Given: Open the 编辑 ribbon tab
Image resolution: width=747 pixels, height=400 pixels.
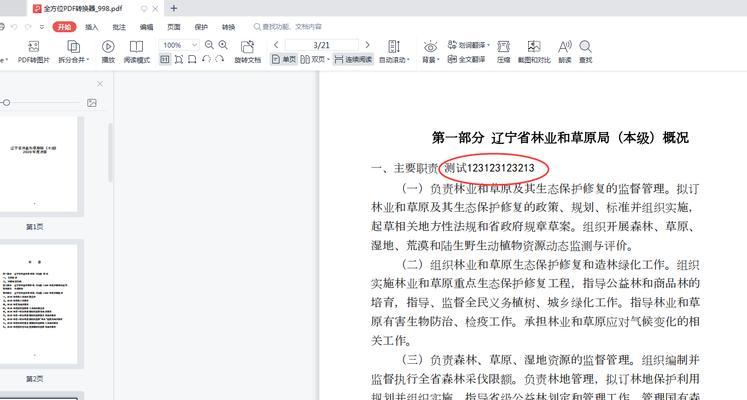Looking at the screenshot, I should pyautogui.click(x=146, y=27).
